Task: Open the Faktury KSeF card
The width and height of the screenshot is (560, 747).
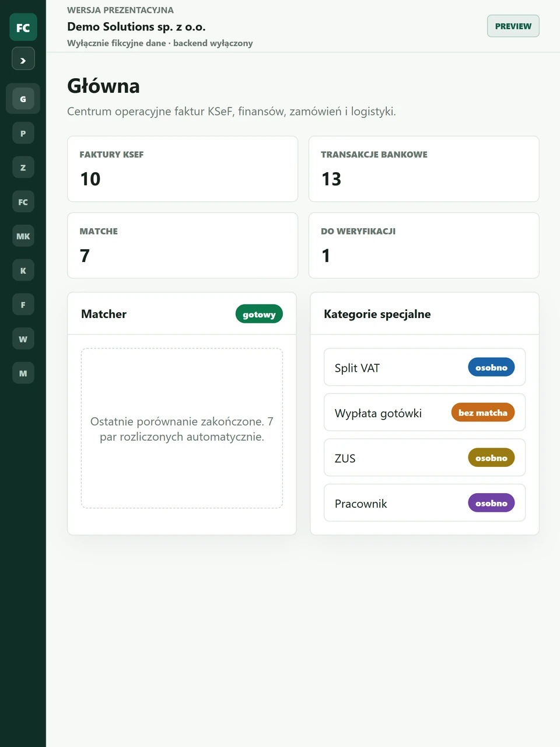Action: [x=183, y=169]
